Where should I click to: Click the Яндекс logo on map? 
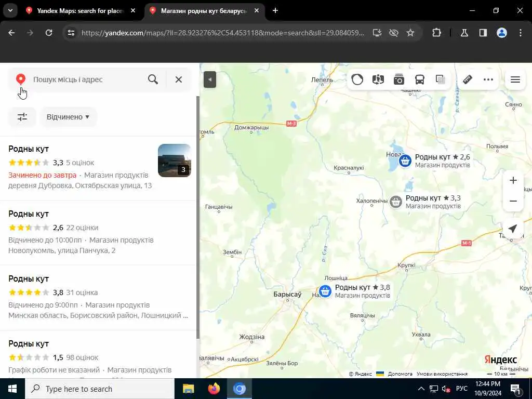coord(500,360)
